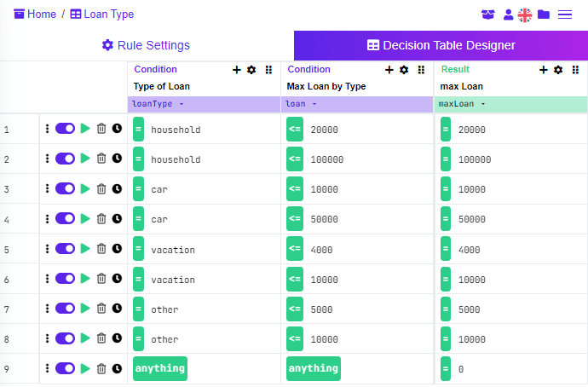
Task: Run test for rule row 1
Action: (85, 129)
